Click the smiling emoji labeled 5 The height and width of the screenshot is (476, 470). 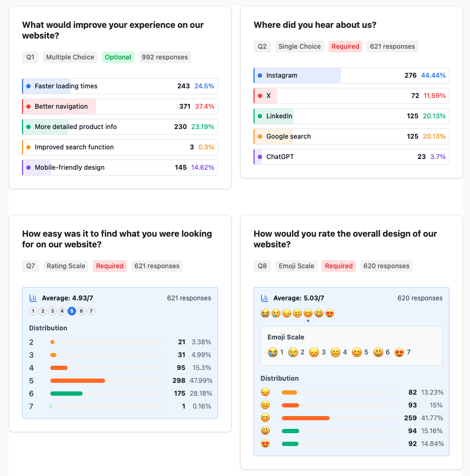(357, 352)
